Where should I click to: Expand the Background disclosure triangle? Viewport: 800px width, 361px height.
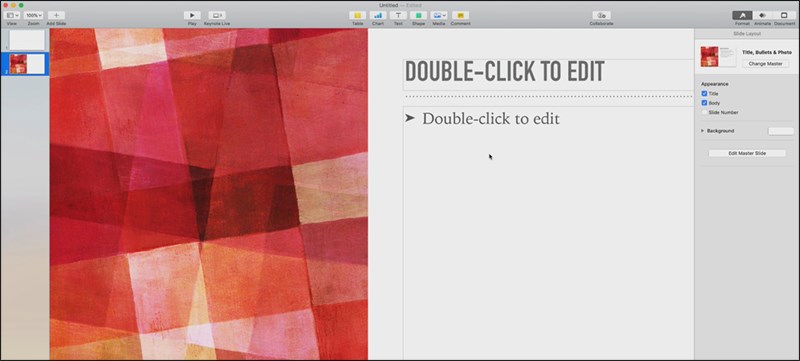703,131
